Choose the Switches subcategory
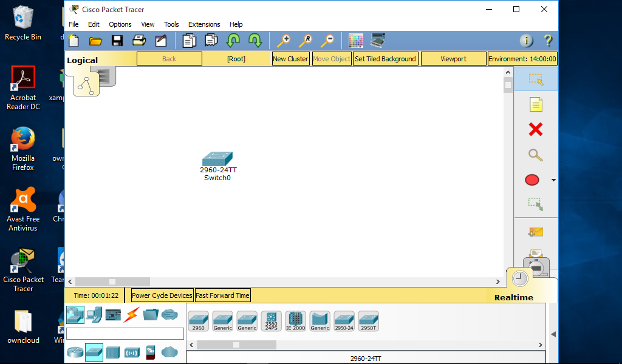 click(94, 352)
